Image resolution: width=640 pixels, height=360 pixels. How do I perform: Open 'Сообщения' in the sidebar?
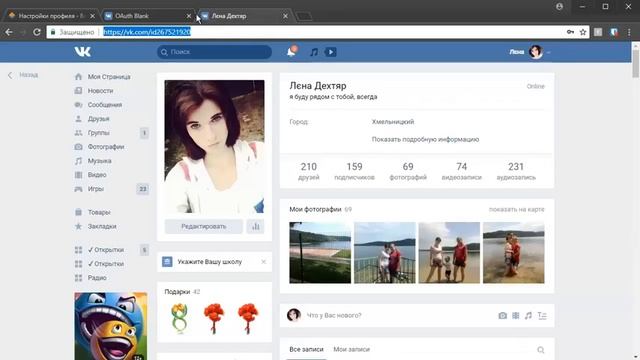[x=105, y=105]
